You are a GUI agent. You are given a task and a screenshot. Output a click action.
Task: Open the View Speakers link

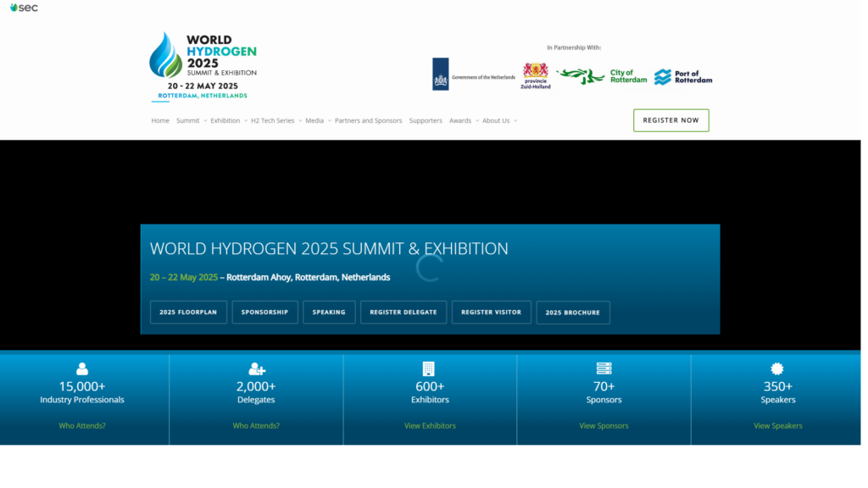778,425
